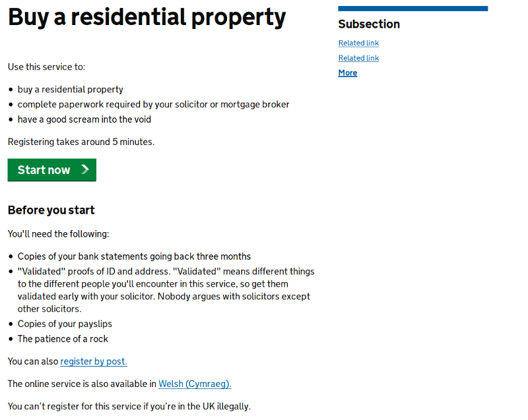
Task: Follow the More link under Subsection
Action: click(347, 73)
